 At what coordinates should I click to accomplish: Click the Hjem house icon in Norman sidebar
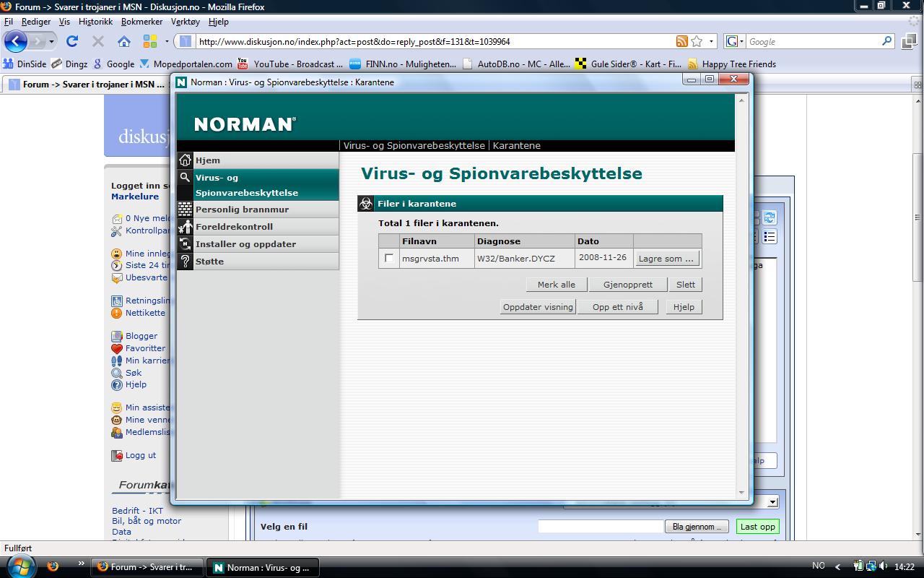(186, 160)
